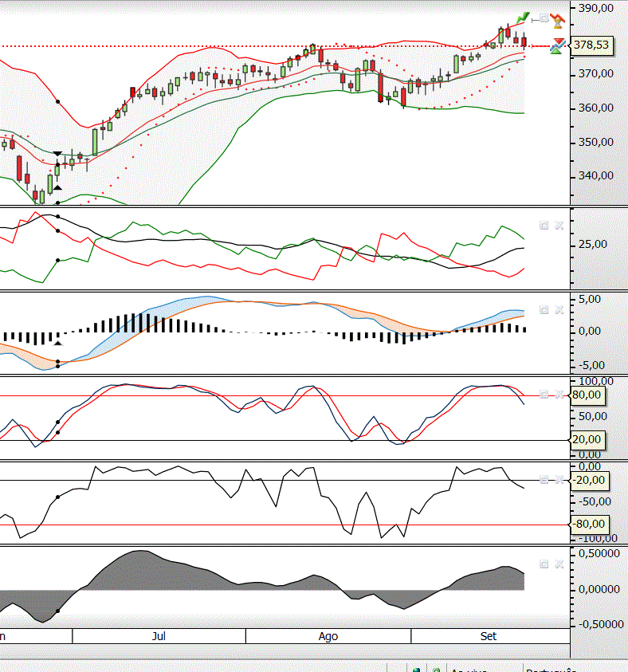Close the panel with -20,00 and -80,00 levels
628x672 pixels.
(559, 480)
